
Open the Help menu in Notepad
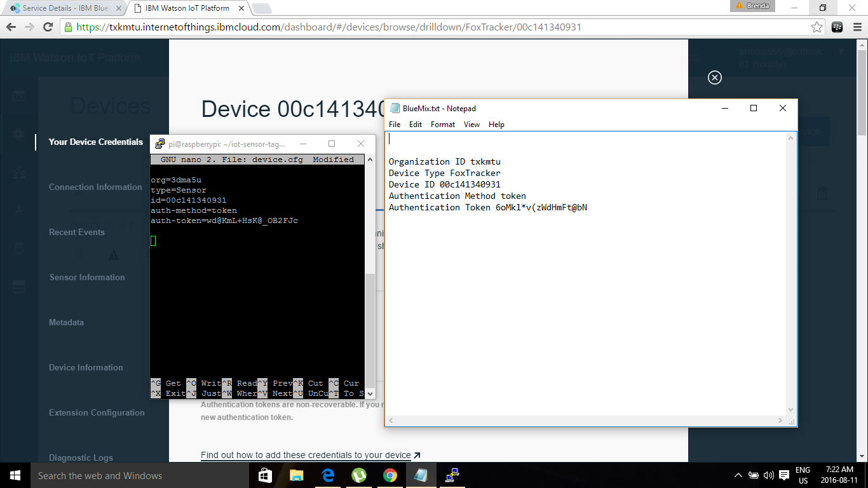tap(496, 125)
